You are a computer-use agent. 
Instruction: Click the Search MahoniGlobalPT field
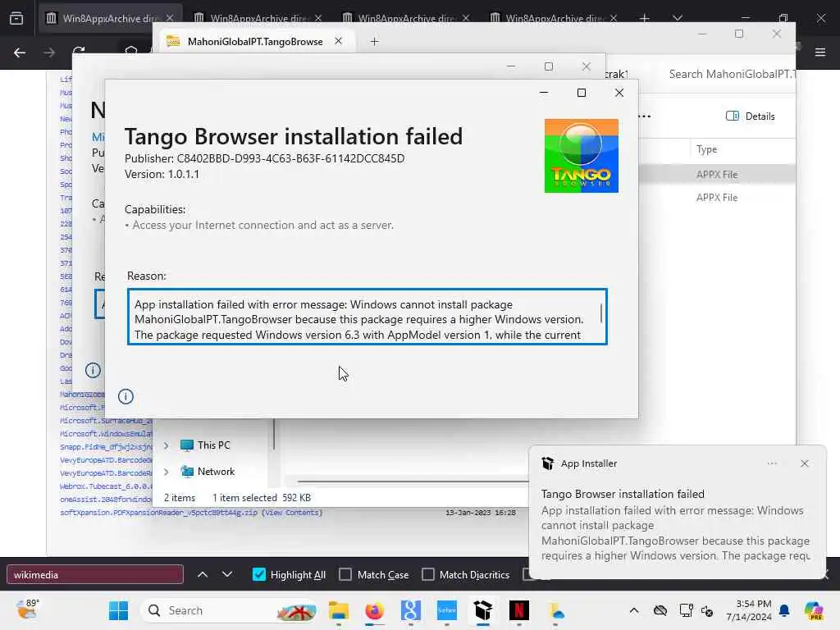pyautogui.click(x=732, y=74)
